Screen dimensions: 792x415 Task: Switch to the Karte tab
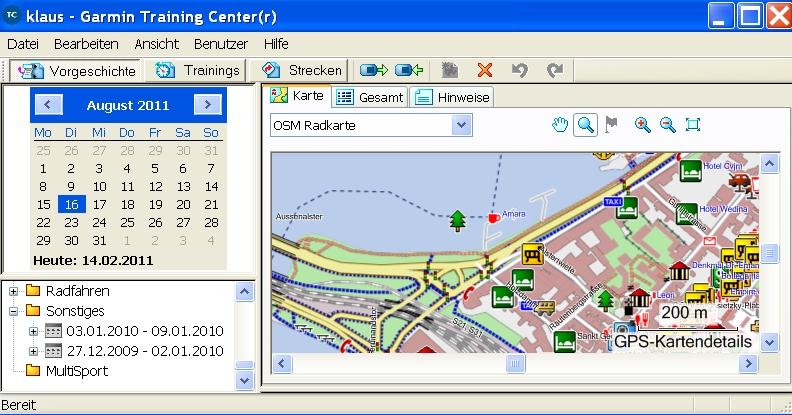coord(297,96)
